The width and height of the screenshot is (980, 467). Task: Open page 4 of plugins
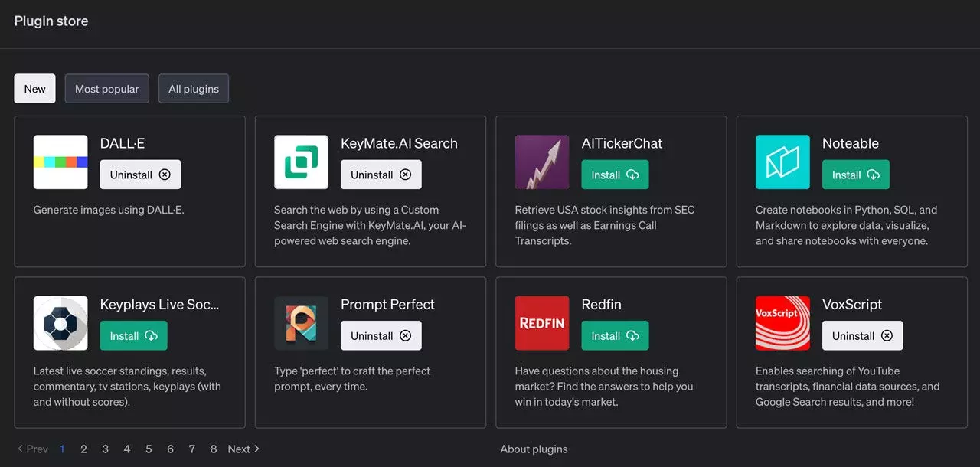pyautogui.click(x=127, y=449)
